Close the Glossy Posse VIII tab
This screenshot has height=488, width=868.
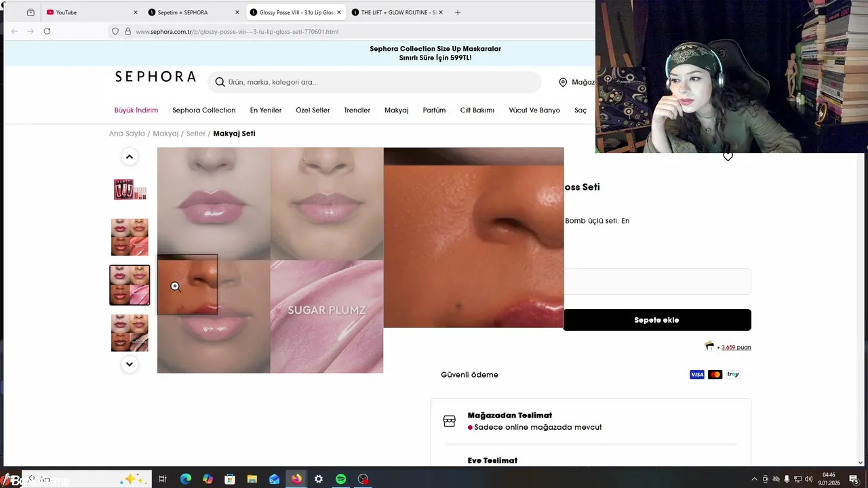339,12
